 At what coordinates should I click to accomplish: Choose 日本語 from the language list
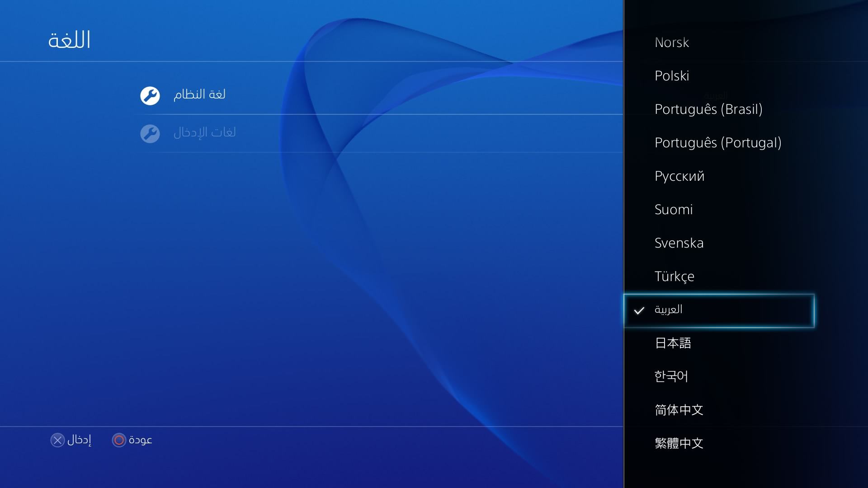pos(673,343)
